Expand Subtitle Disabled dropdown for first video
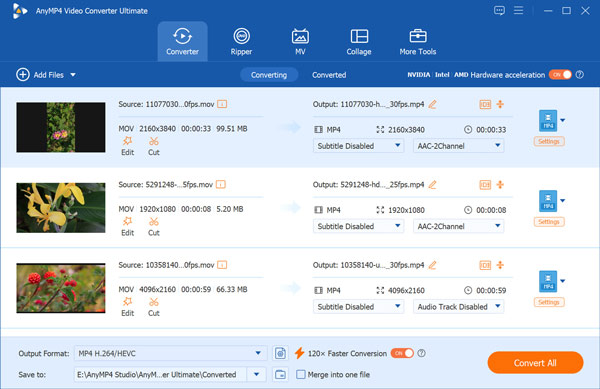This screenshot has width=600, height=389. (x=358, y=146)
